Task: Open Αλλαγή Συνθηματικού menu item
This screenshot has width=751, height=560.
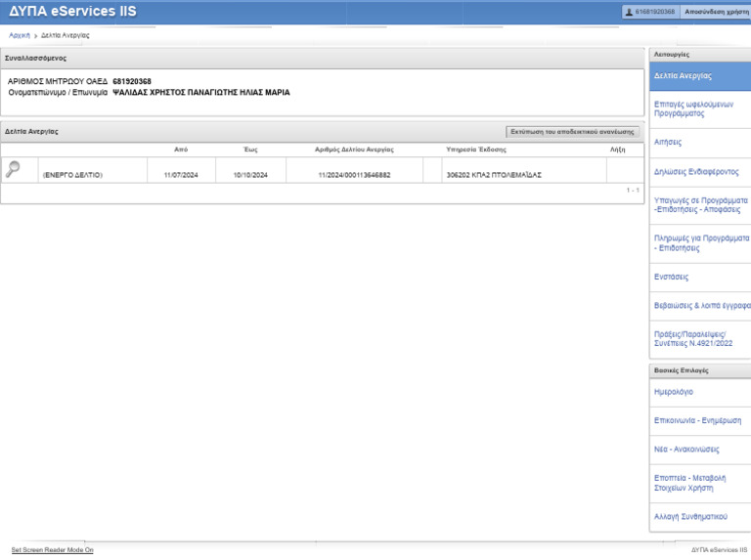Action: 700,516
